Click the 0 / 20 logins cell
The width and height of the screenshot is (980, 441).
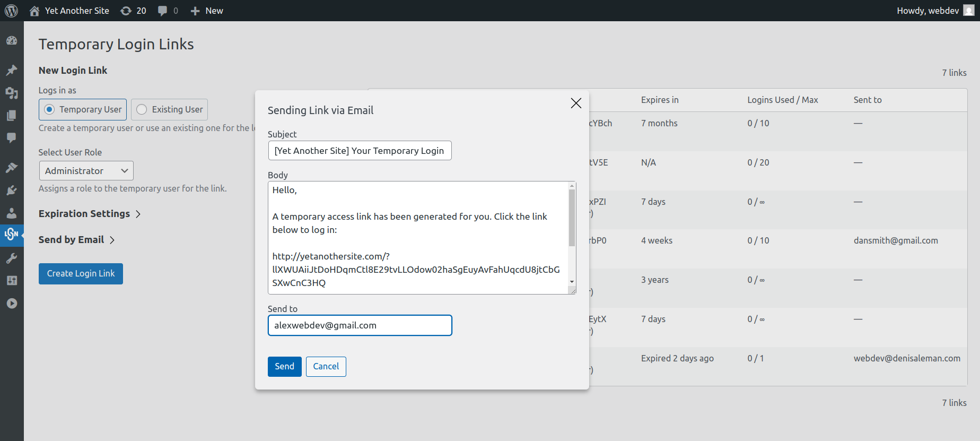click(x=758, y=162)
